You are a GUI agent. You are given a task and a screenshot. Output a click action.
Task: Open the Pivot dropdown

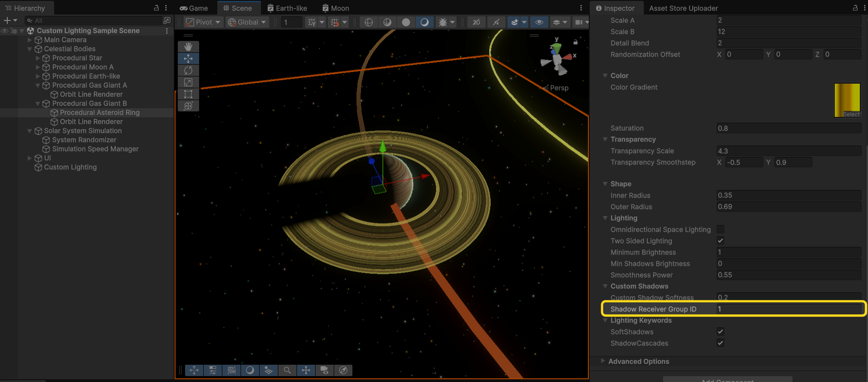(203, 22)
